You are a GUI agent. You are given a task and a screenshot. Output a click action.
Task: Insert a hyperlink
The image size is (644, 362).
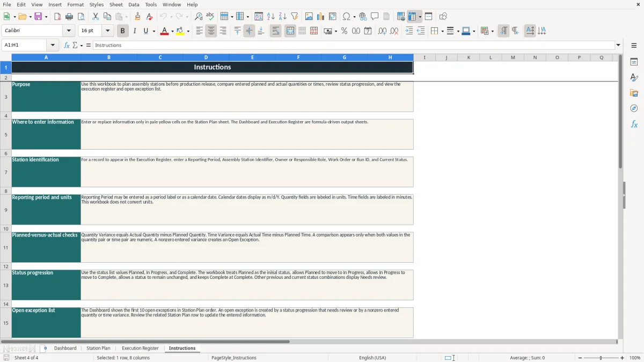(363, 17)
